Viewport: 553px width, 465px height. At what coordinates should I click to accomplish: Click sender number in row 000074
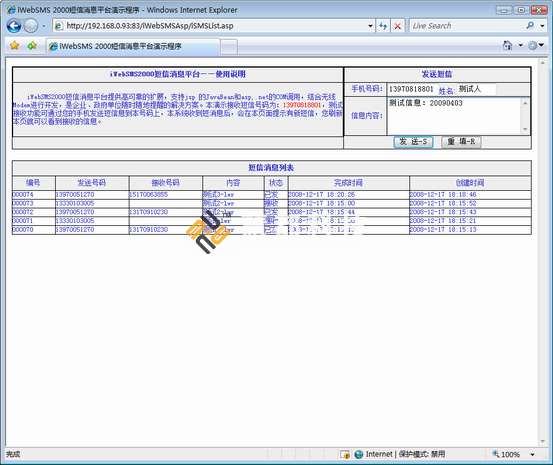click(75, 195)
